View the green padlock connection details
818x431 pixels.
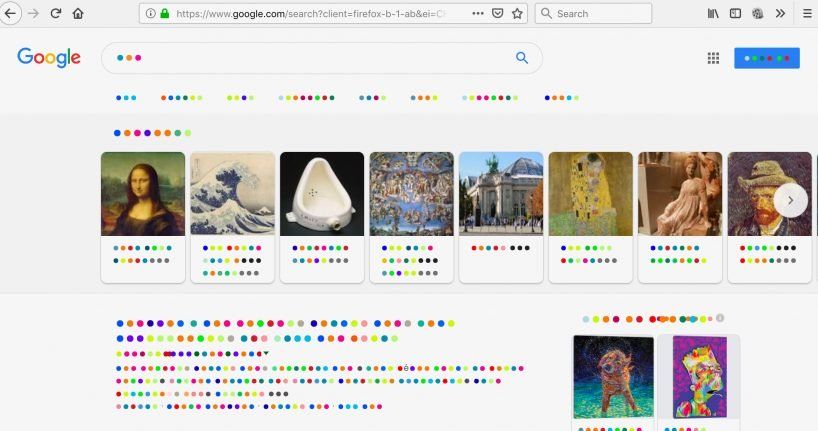165,14
